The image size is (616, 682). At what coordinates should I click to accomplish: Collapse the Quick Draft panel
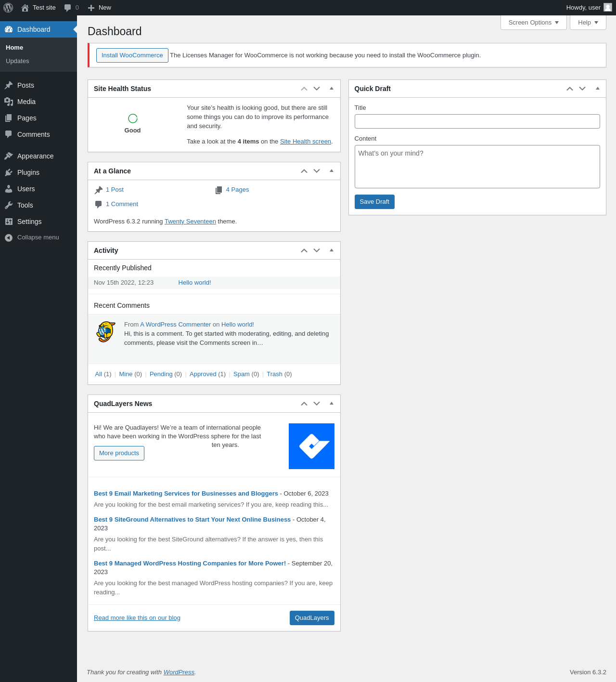[x=598, y=89]
